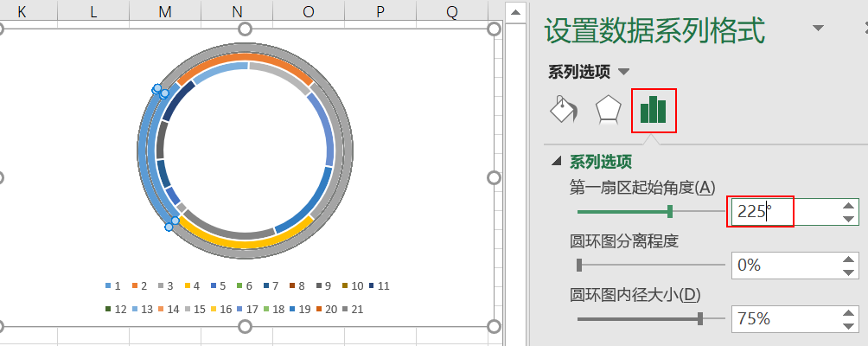Click the chart's top right corner handle

495,29
